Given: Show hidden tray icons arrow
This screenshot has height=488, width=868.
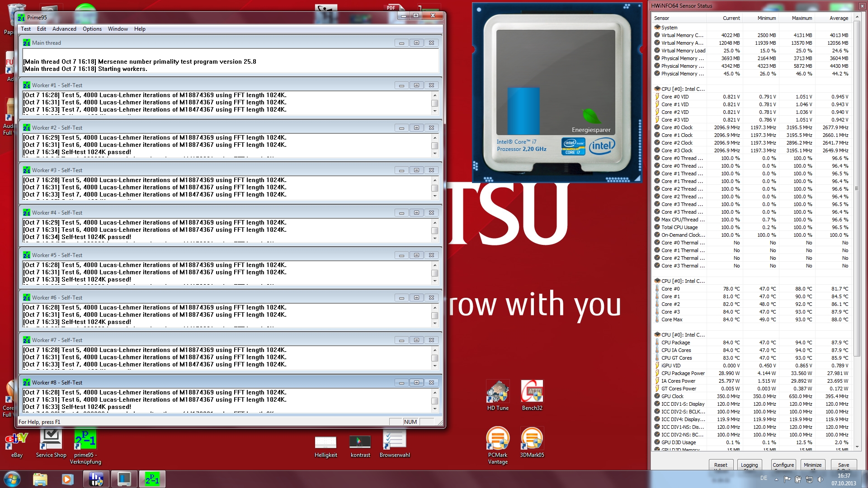Looking at the screenshot, I should point(776,479).
